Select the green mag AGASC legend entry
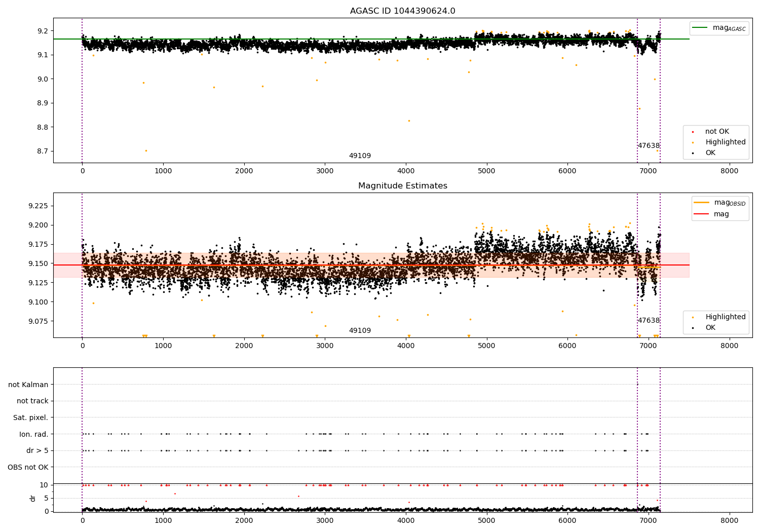Image resolution: width=760 pixels, height=532 pixels. click(719, 28)
